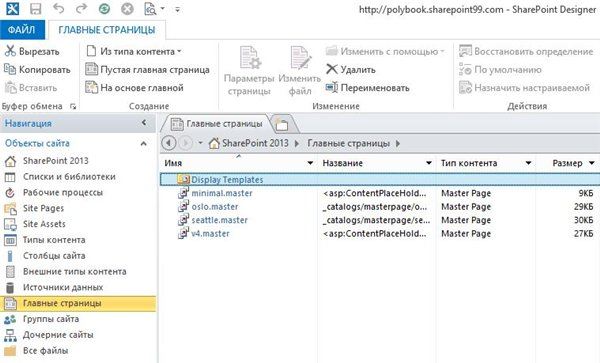Click the Вырезать (Cut) button
Image resolution: width=600 pixels, height=363 pixels.
click(x=32, y=51)
